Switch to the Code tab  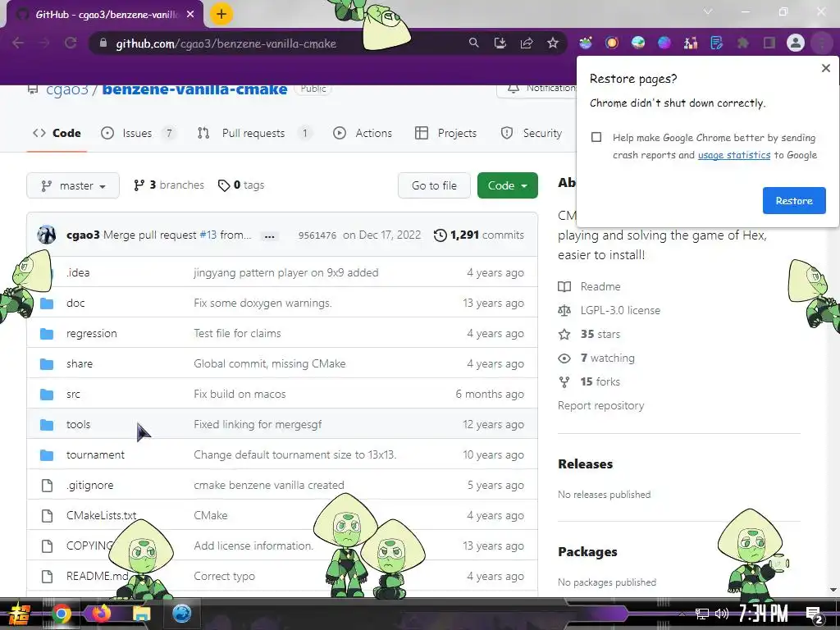point(57,133)
